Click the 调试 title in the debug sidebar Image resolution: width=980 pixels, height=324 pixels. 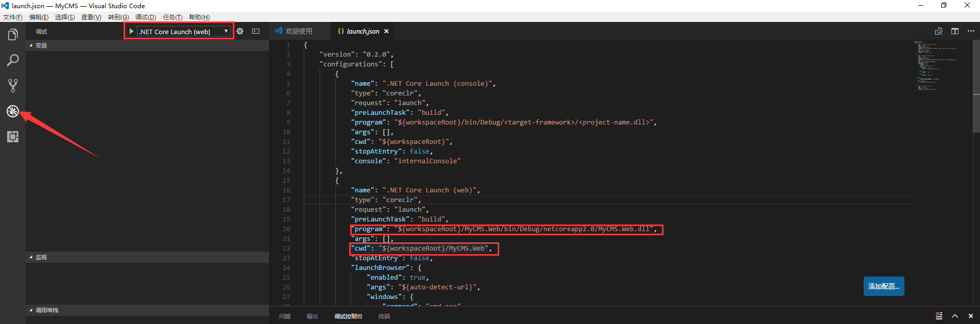coord(41,32)
